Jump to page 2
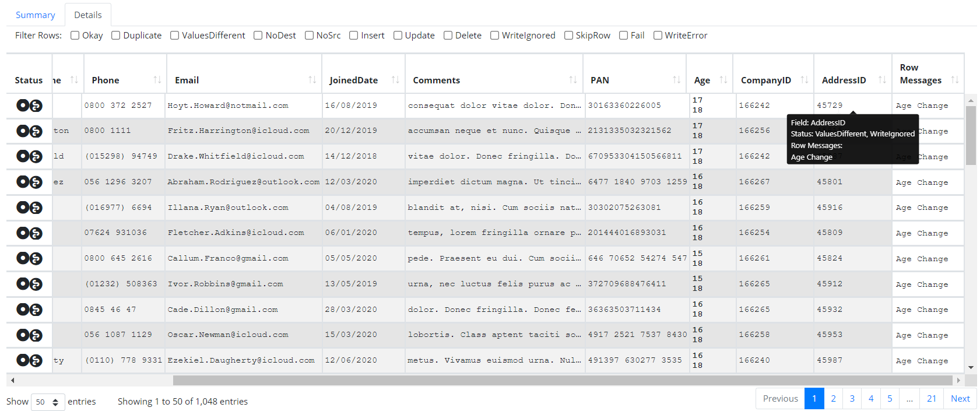The height and width of the screenshot is (411, 980). tap(834, 399)
